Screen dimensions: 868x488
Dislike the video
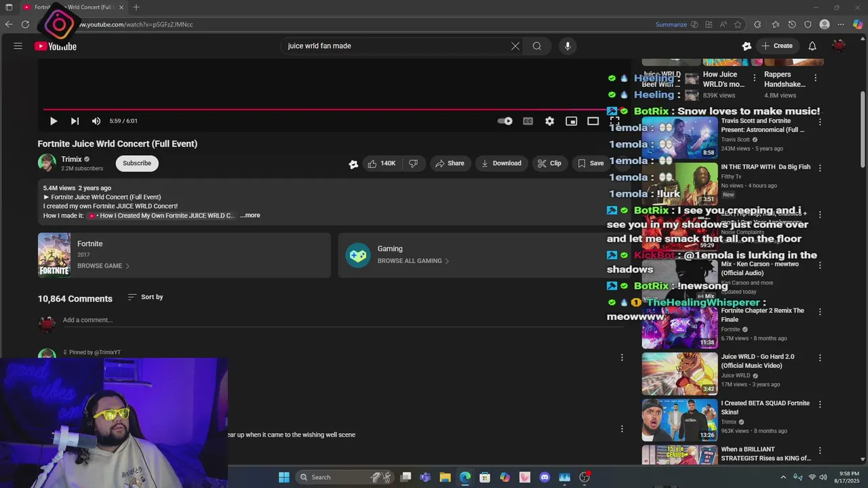coord(414,163)
